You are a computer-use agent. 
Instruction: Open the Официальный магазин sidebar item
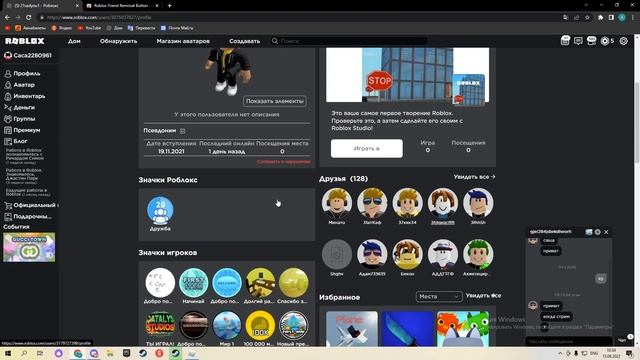pyautogui.click(x=31, y=205)
